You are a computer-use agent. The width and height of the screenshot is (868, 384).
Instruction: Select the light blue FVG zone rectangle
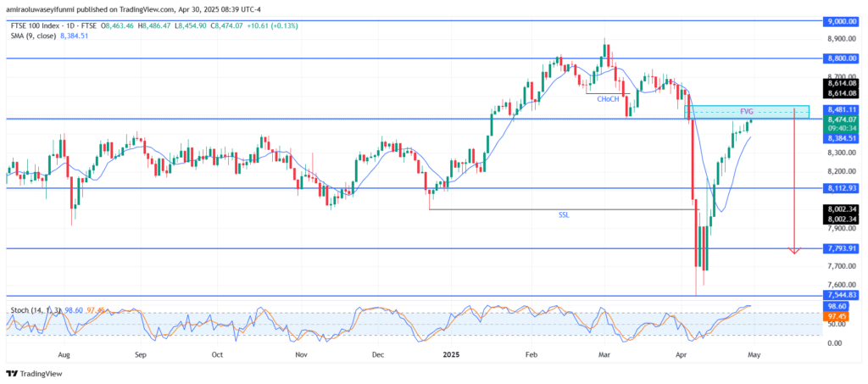[x=747, y=112]
